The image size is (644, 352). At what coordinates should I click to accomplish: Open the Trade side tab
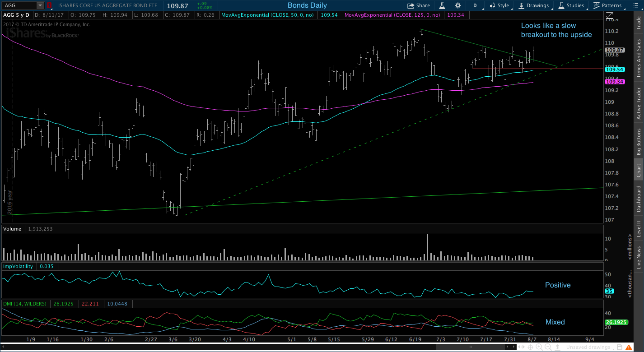(x=639, y=23)
